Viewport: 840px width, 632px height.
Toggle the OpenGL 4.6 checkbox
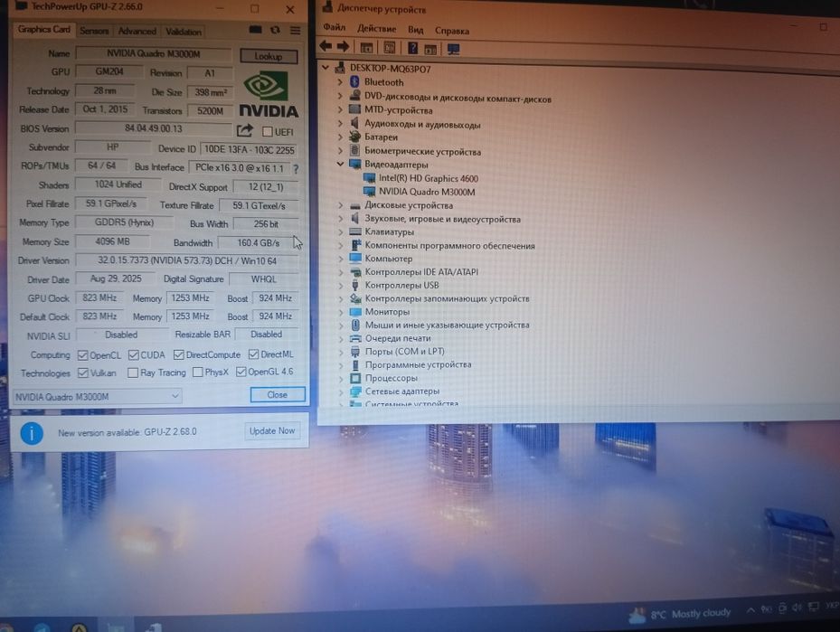pyautogui.click(x=241, y=372)
